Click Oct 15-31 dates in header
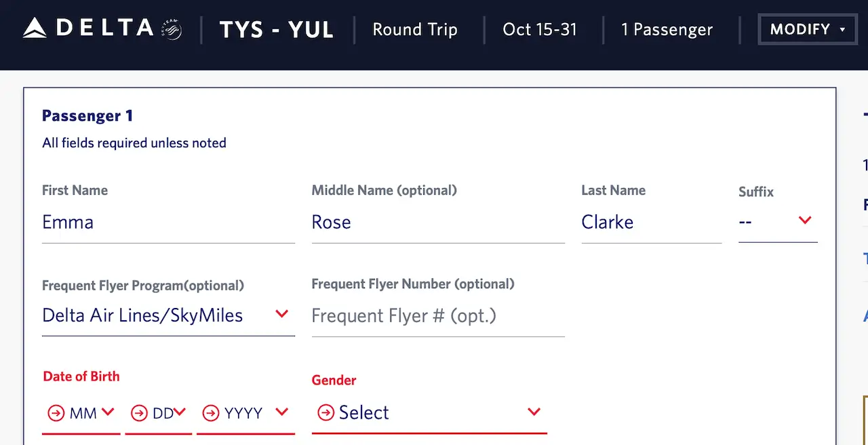Screen dimensions: 868x445 [x=540, y=30]
